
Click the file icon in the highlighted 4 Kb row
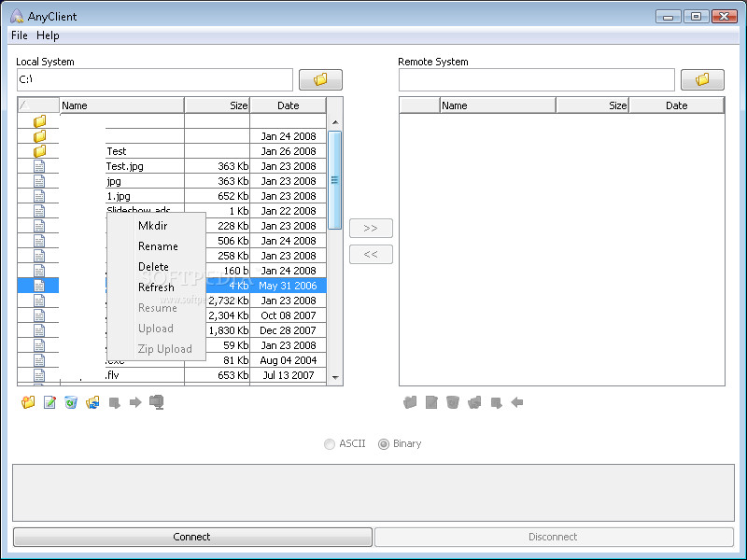39,286
